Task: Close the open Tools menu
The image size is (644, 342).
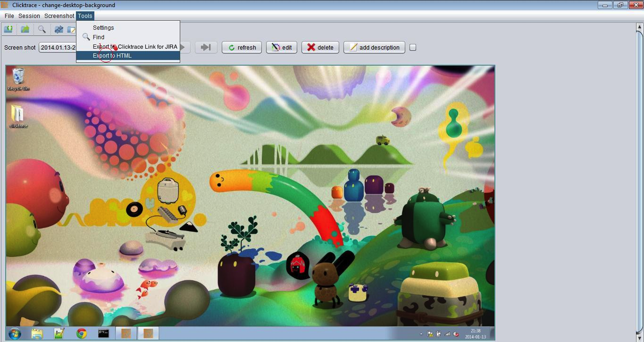Action: 85,16
